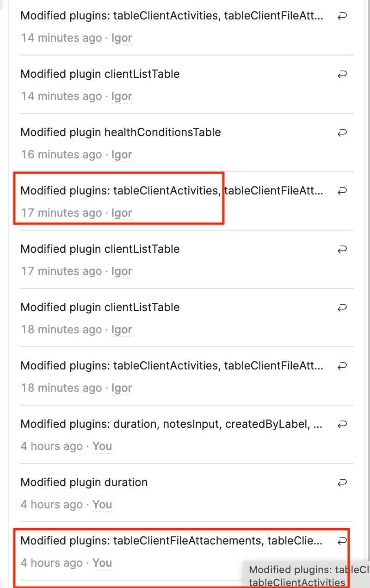Image resolution: width=370 pixels, height=588 pixels.
Task: Select 'Modified plugin duration' history entry title
Action: point(84,482)
